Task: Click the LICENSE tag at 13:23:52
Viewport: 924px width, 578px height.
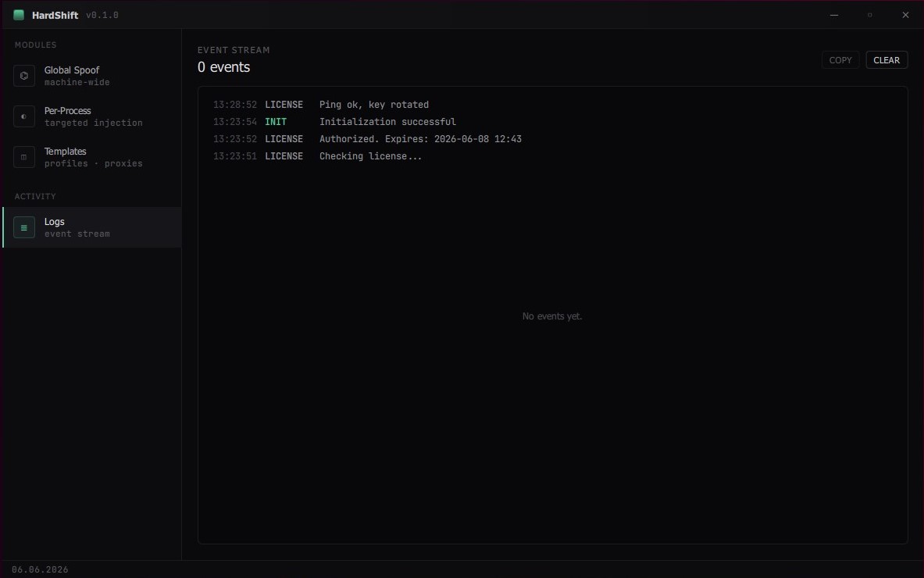Action: coord(284,139)
